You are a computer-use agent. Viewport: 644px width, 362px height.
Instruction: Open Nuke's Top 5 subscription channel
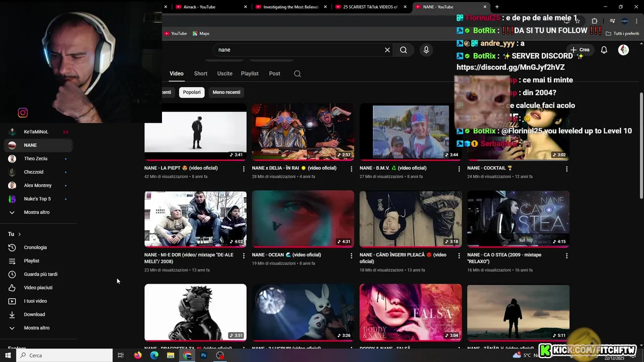(37, 199)
